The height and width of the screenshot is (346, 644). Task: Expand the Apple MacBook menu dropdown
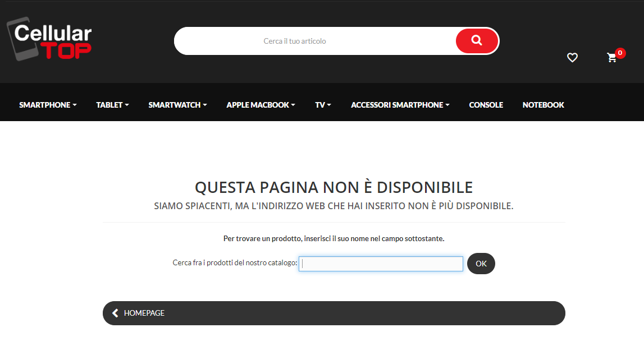pos(261,105)
